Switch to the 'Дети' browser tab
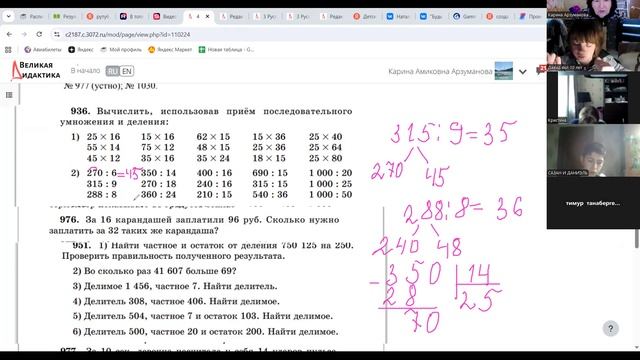The width and height of the screenshot is (640, 360). [x=364, y=17]
